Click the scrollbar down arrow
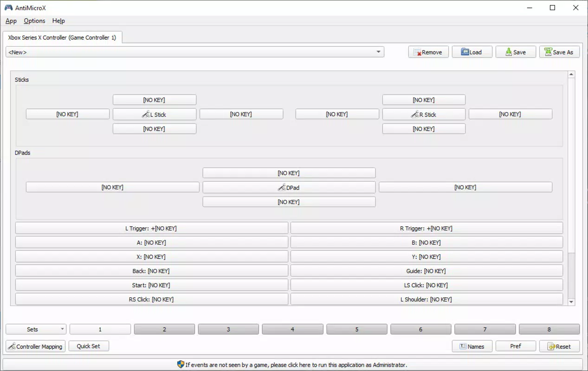The width and height of the screenshot is (588, 371). pyautogui.click(x=571, y=302)
